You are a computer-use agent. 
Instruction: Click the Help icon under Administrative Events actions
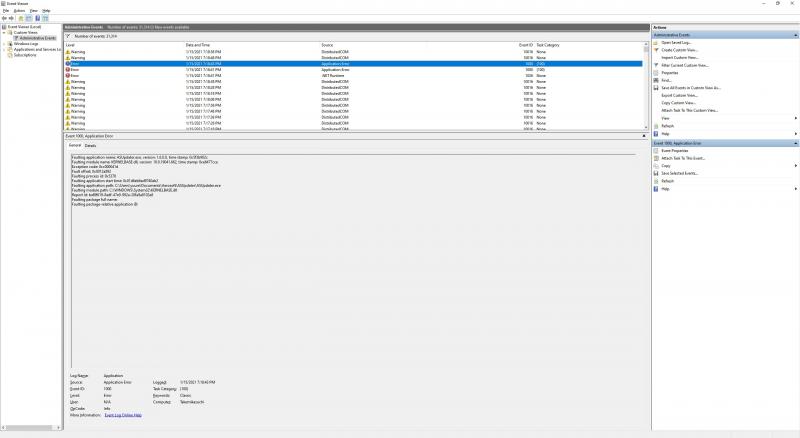click(x=656, y=134)
